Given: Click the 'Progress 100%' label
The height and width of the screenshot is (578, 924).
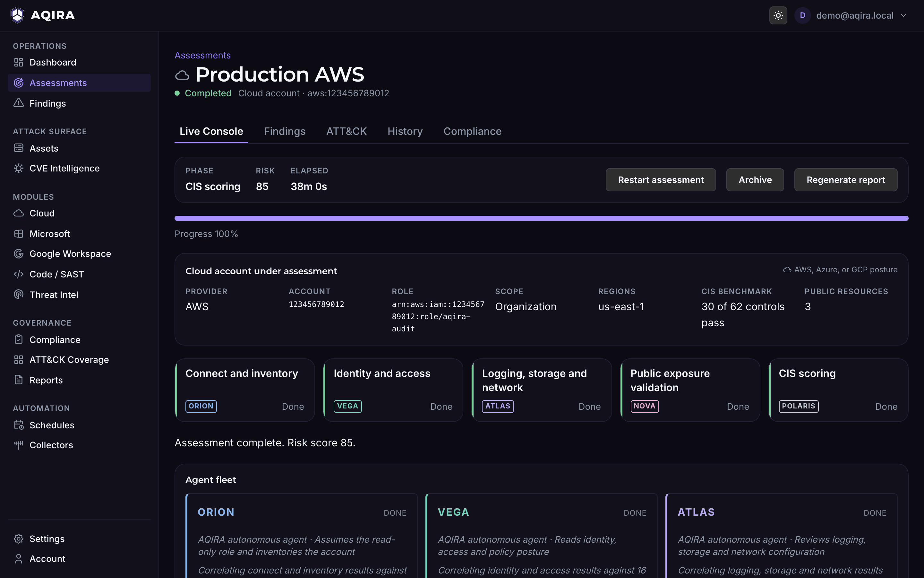Looking at the screenshot, I should [x=206, y=234].
